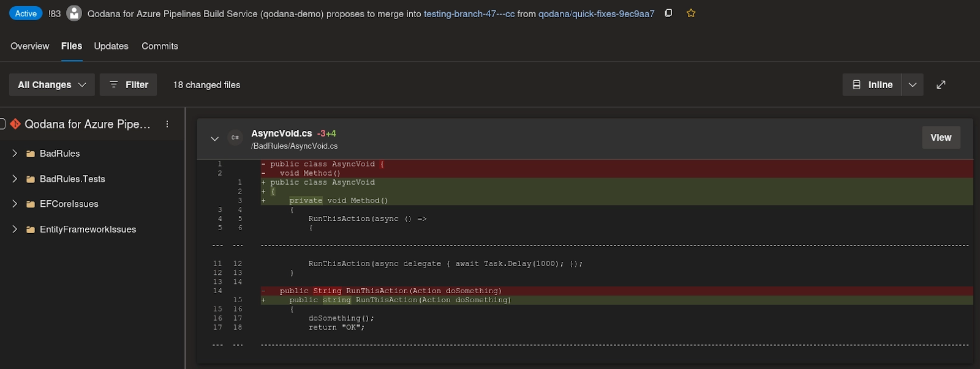Click removed line 'public class AsyncVoid {'

[x=617, y=164]
